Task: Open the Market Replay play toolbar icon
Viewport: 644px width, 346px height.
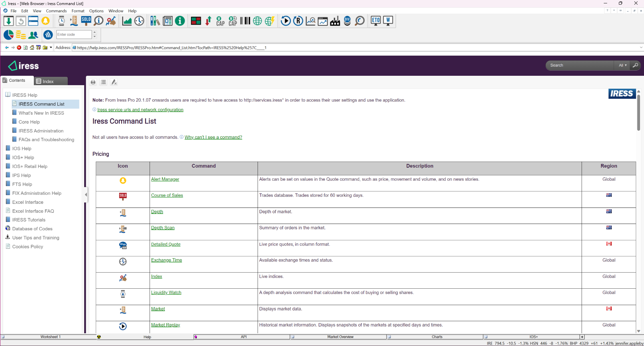Action: click(x=286, y=21)
